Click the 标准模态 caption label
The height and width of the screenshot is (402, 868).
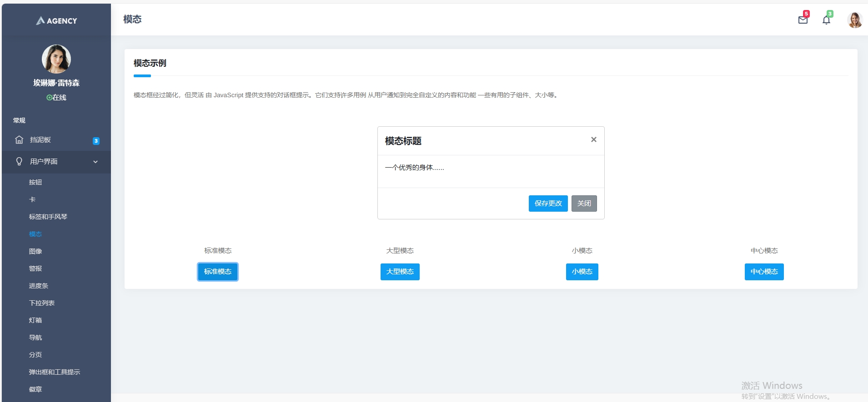[x=218, y=251]
